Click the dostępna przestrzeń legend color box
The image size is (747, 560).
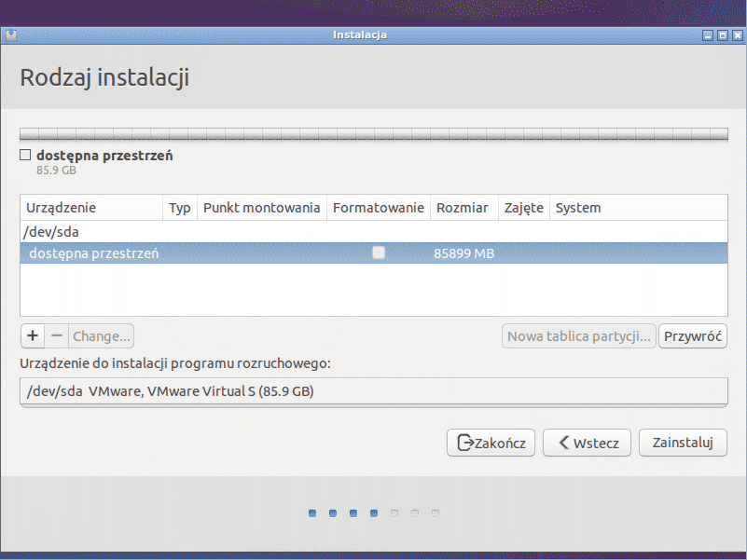[26, 156]
